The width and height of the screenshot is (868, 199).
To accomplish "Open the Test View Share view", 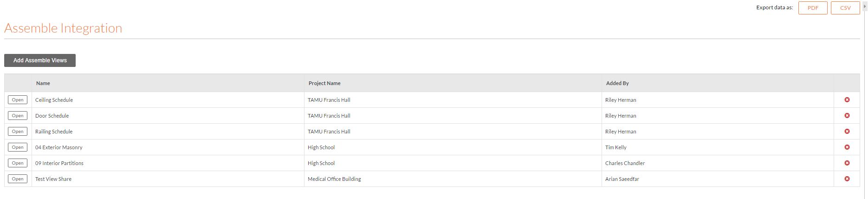I will [x=18, y=179].
